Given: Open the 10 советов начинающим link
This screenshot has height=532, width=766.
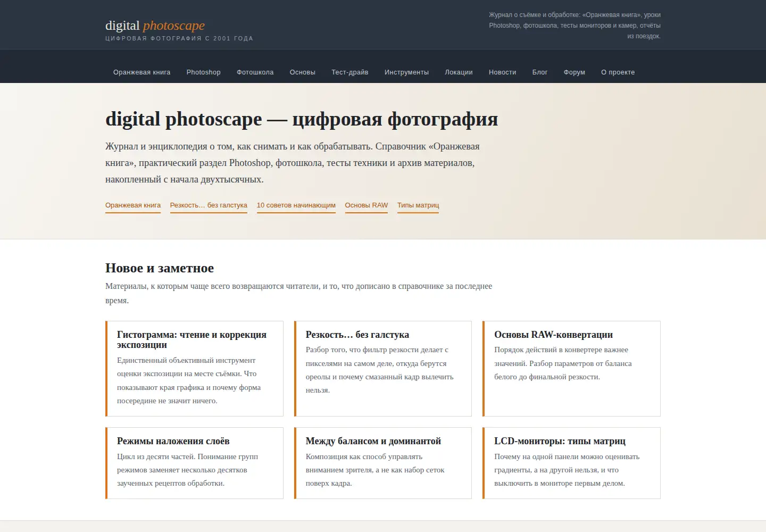Looking at the screenshot, I should (296, 205).
